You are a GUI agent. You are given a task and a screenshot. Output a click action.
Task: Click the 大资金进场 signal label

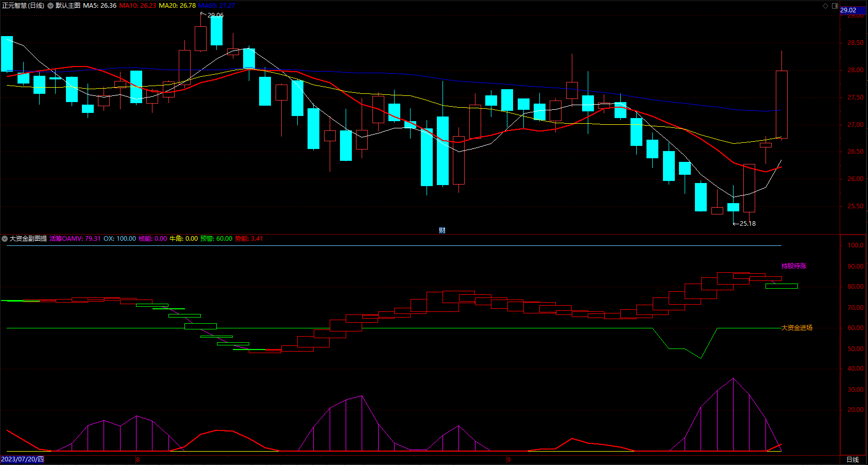click(797, 328)
